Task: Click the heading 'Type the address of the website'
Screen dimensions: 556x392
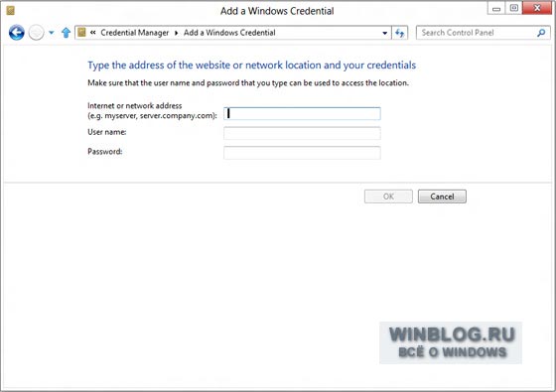Action: click(252, 65)
